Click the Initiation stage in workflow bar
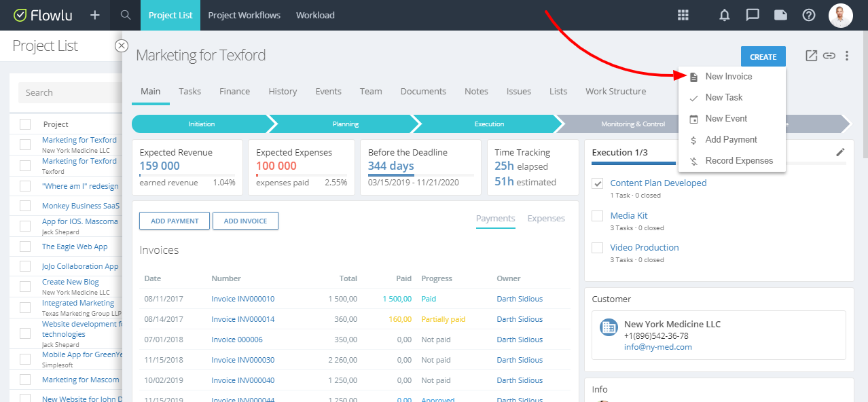The image size is (868, 402). 202,124
